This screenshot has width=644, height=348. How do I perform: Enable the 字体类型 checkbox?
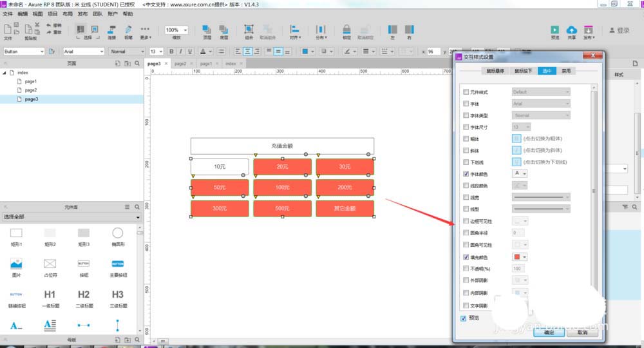466,115
